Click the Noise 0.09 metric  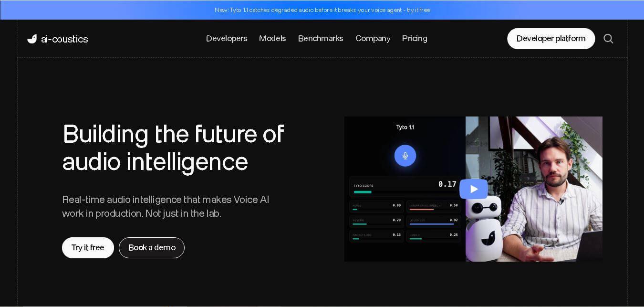[377, 206]
